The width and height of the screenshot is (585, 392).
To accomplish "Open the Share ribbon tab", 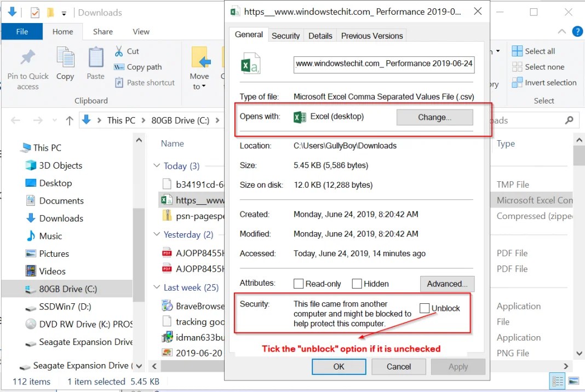I will pyautogui.click(x=102, y=31).
